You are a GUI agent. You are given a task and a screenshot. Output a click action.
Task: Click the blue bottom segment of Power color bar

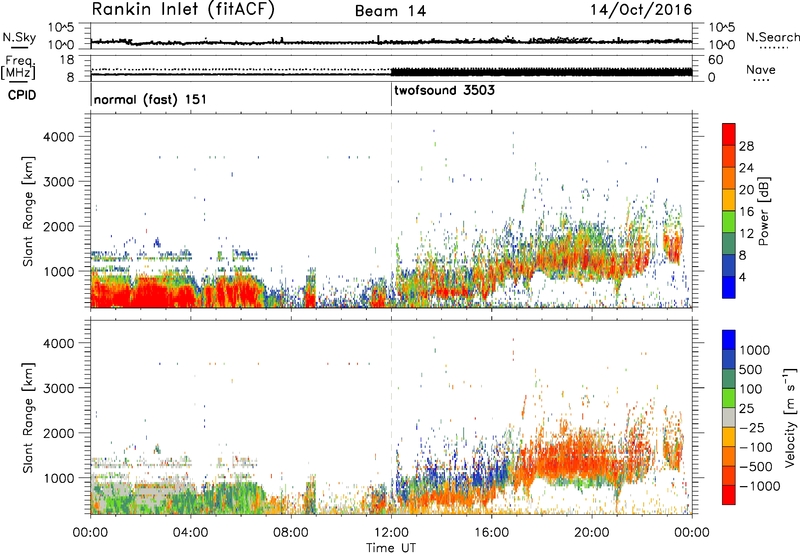729,287
